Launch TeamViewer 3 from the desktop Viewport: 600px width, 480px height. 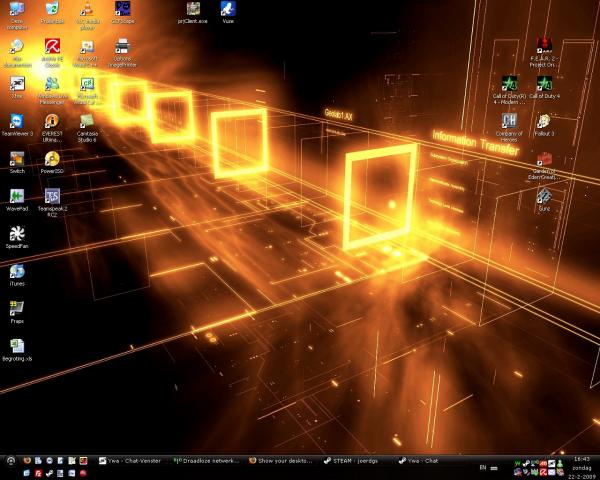17,122
